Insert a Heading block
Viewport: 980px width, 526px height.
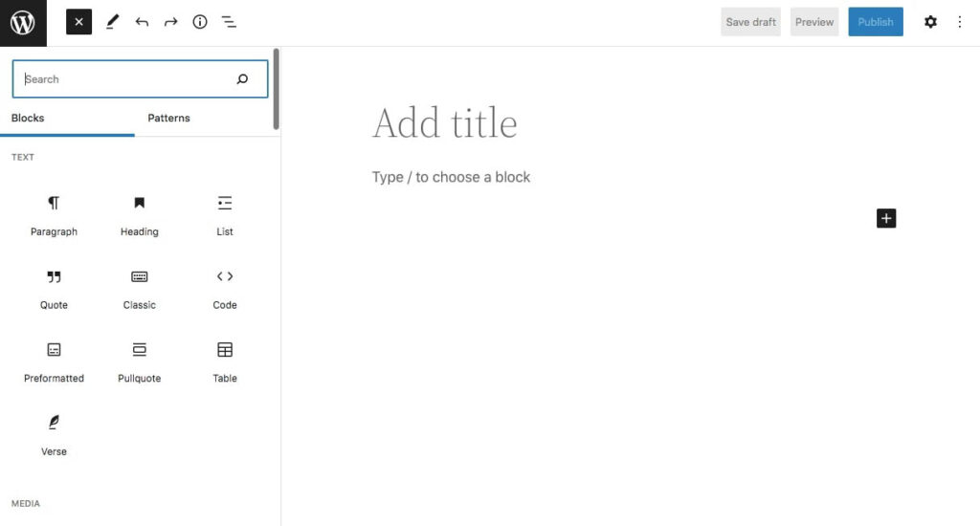[140, 214]
